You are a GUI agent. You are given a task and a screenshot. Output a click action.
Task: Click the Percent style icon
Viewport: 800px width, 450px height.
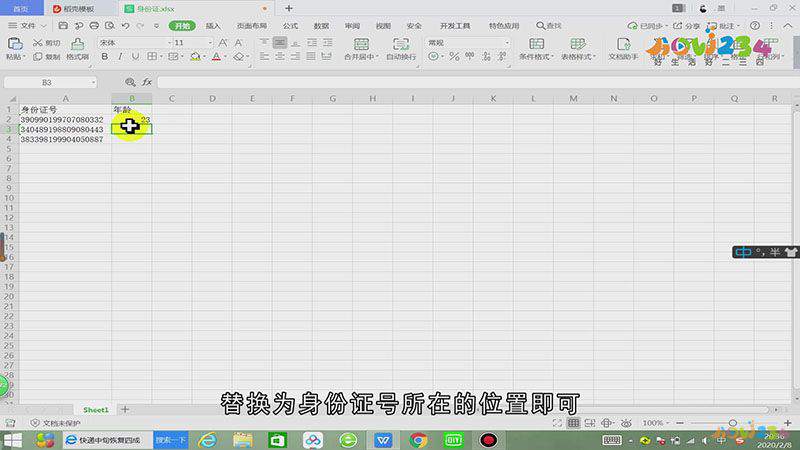point(454,57)
